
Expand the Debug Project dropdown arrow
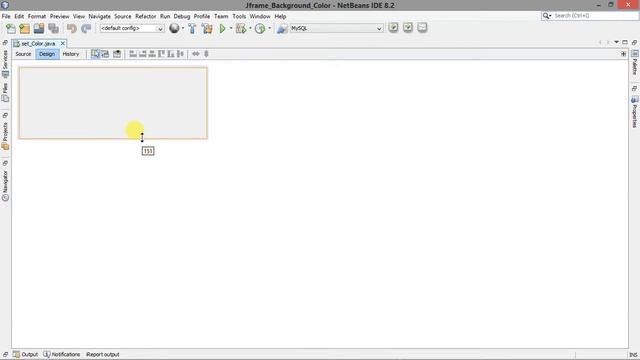pyautogui.click(x=250, y=28)
